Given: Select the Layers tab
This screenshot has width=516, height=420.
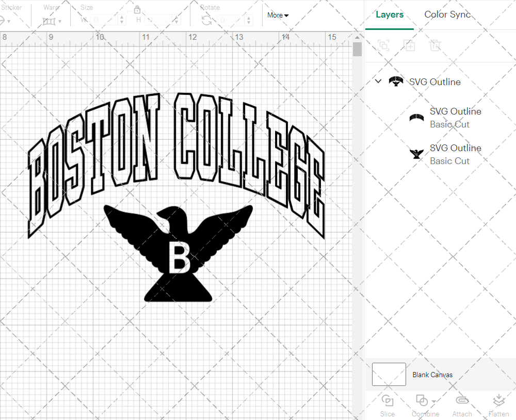Looking at the screenshot, I should (390, 14).
